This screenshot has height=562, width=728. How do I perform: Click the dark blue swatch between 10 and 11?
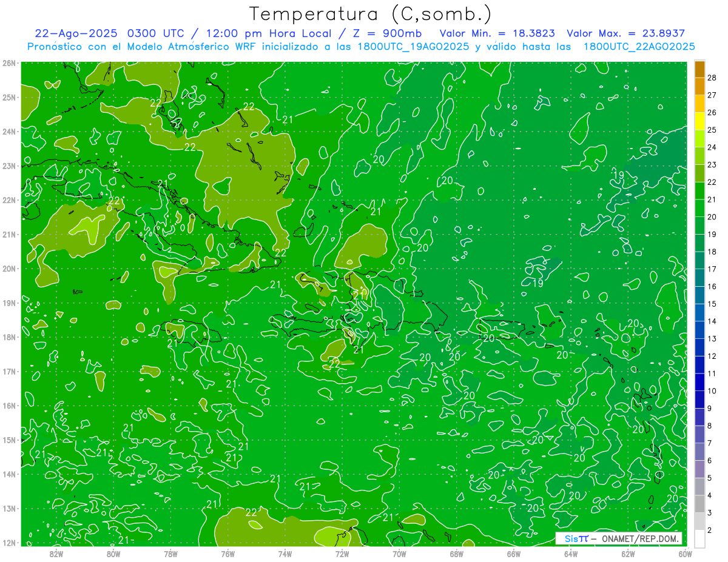699,383
